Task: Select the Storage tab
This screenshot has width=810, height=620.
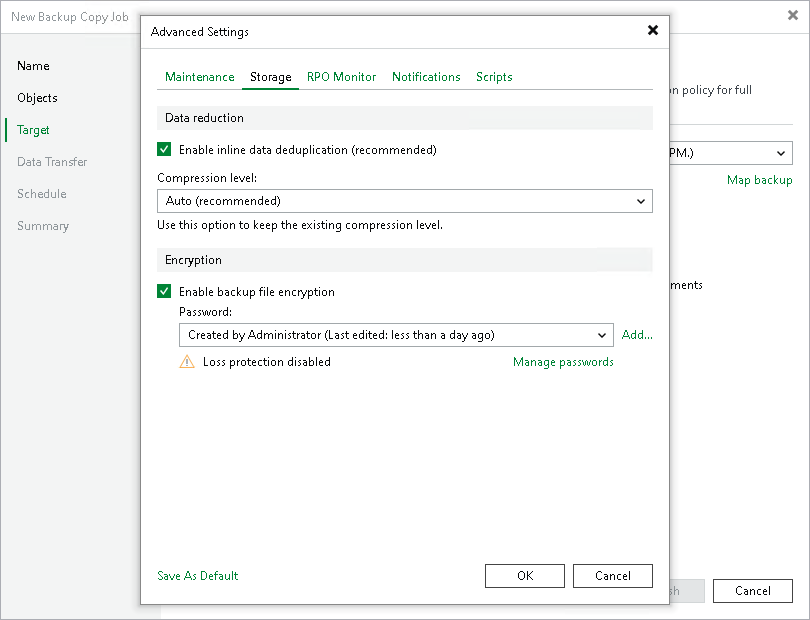Action: tap(271, 77)
